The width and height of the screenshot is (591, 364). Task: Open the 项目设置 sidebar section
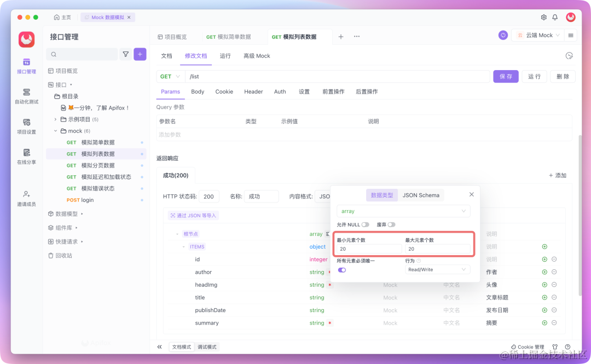click(x=26, y=126)
